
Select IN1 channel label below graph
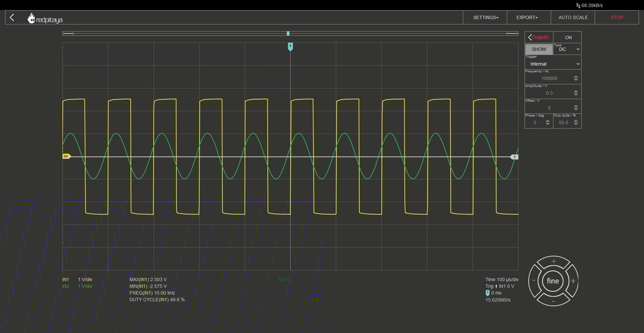tap(66, 279)
